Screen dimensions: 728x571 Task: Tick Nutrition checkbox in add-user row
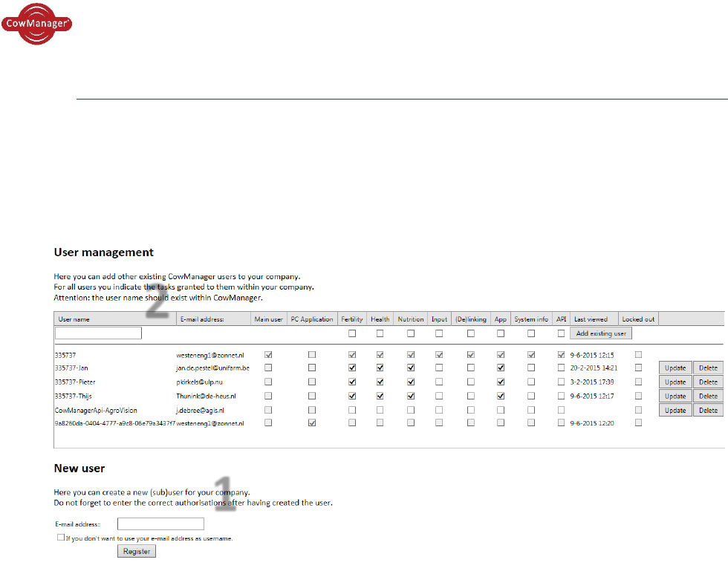[410, 333]
